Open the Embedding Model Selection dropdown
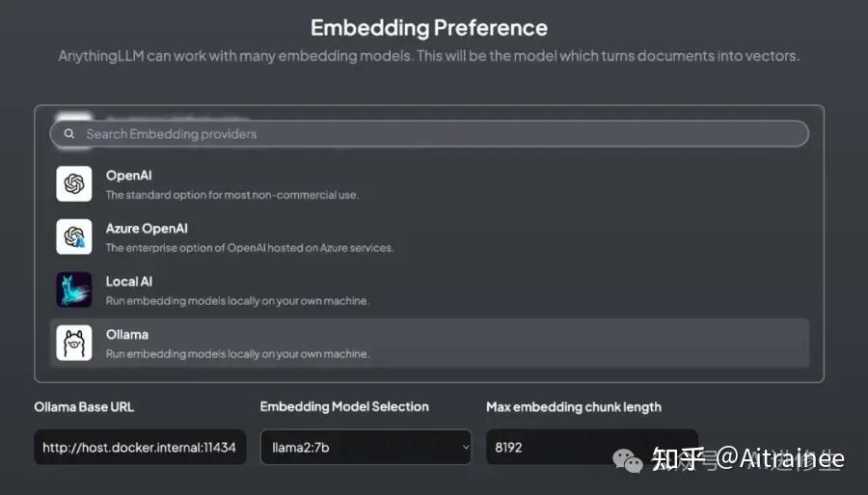Viewport: 868px width, 495px height. pyautogui.click(x=365, y=447)
